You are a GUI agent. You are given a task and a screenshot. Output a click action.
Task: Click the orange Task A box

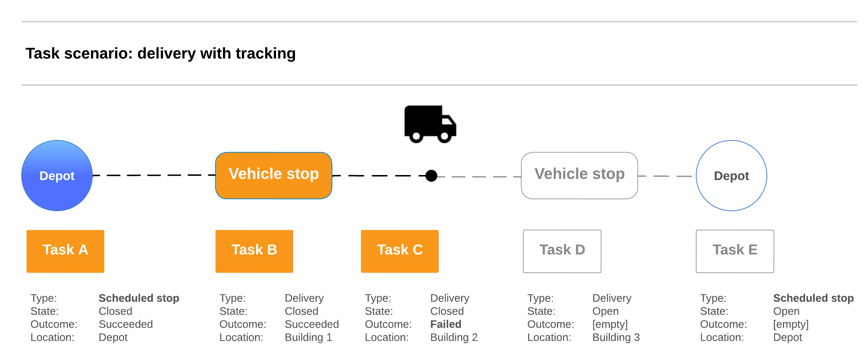point(65,251)
